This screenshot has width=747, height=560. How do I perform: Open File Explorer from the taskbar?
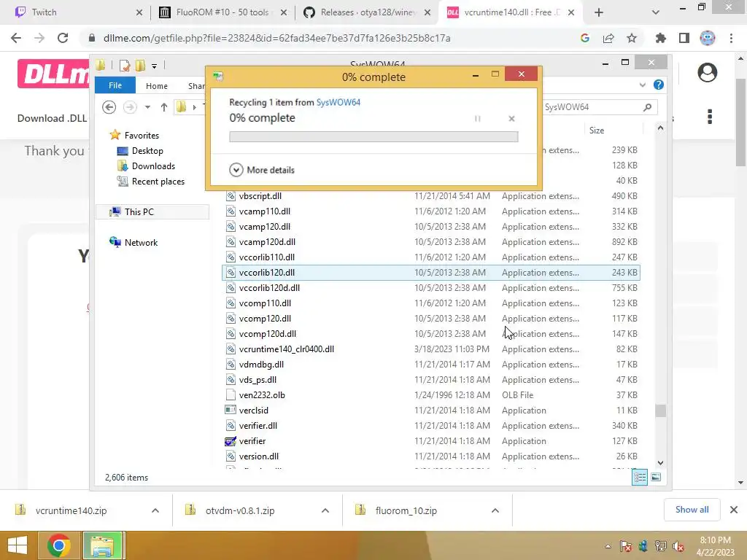pyautogui.click(x=104, y=545)
